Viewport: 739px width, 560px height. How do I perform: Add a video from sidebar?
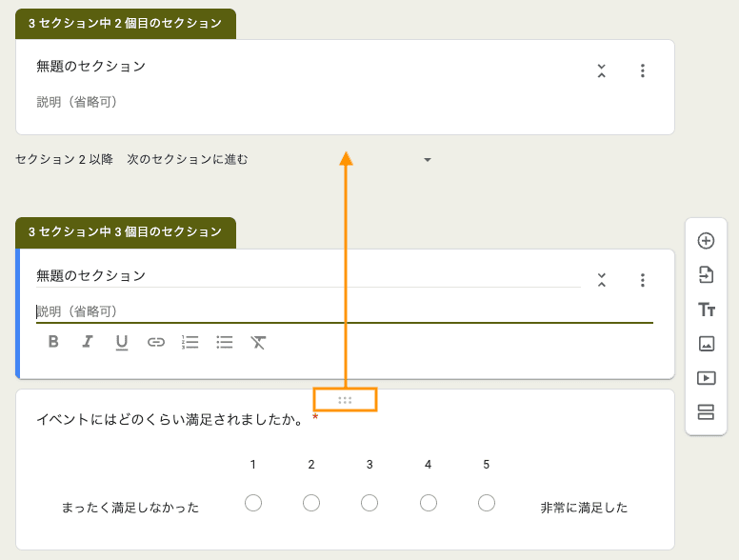(706, 378)
